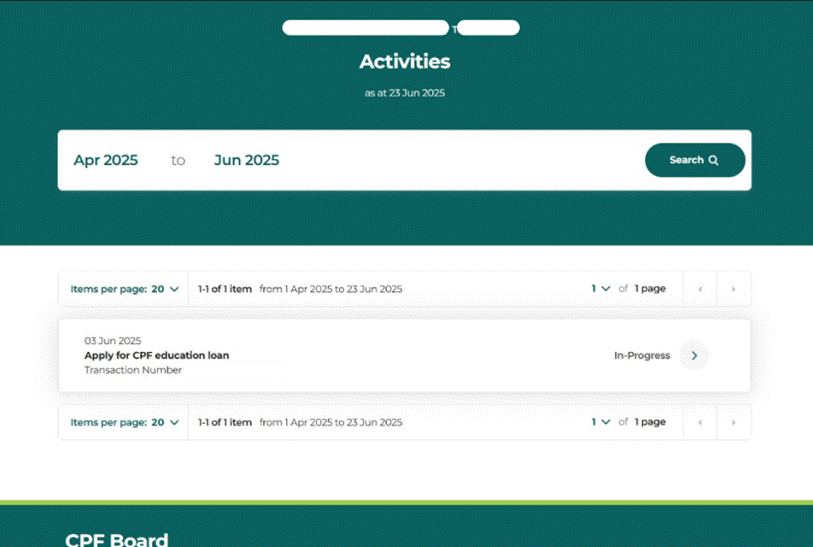Click top 'from 1 Apr 2025 to 23 Jun 2025' text
The image size is (813, 547).
331,289
